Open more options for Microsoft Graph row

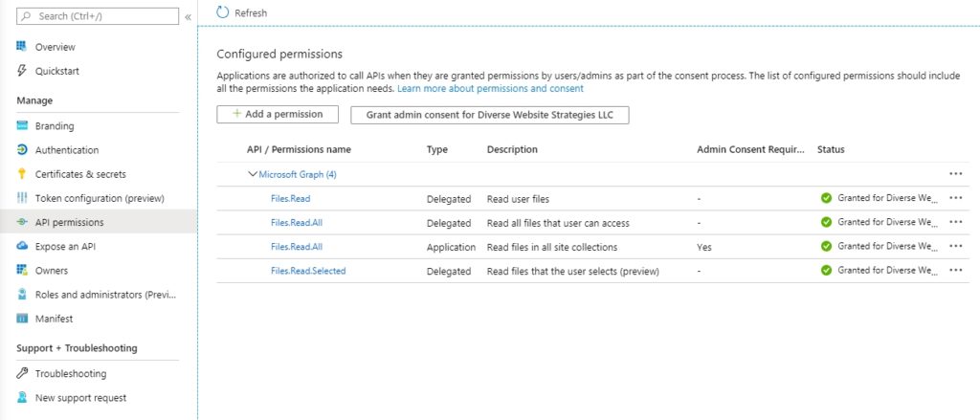pos(955,174)
